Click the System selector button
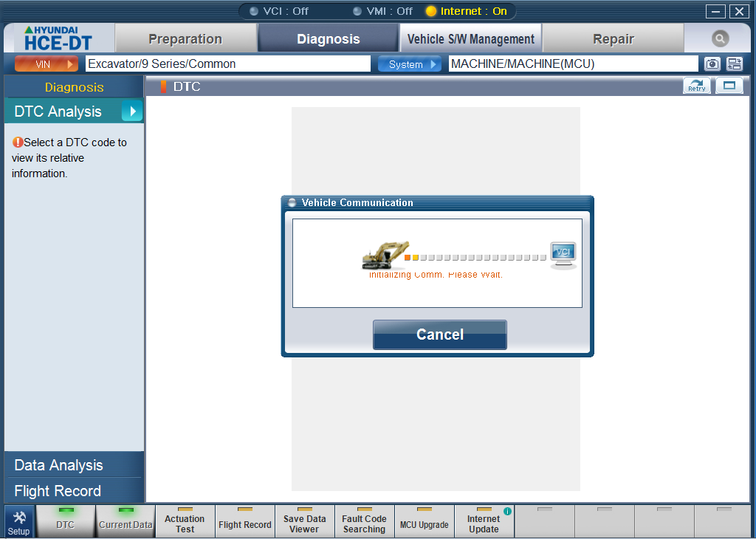 pyautogui.click(x=409, y=63)
